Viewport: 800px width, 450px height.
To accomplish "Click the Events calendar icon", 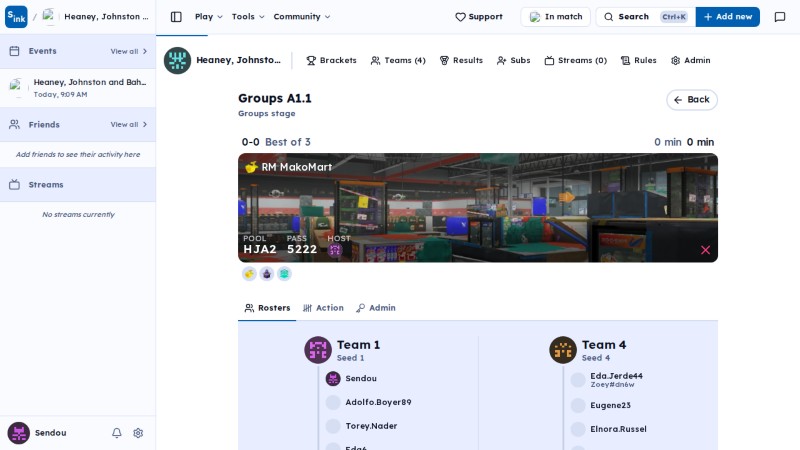I will (x=14, y=51).
